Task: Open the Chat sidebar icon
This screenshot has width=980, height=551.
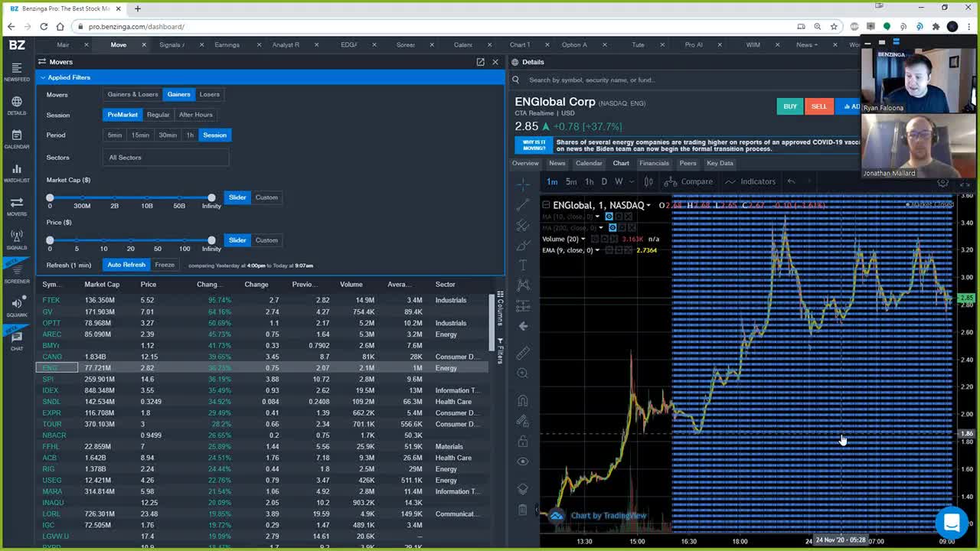Action: tap(17, 340)
